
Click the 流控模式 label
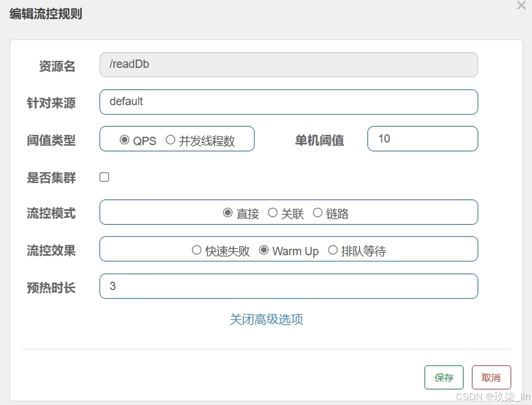tap(51, 214)
